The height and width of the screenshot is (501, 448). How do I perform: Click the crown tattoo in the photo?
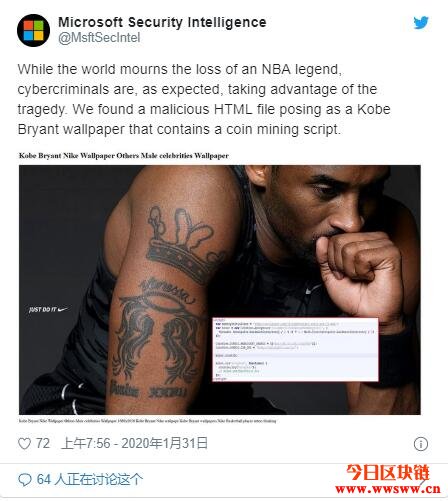tap(184, 244)
